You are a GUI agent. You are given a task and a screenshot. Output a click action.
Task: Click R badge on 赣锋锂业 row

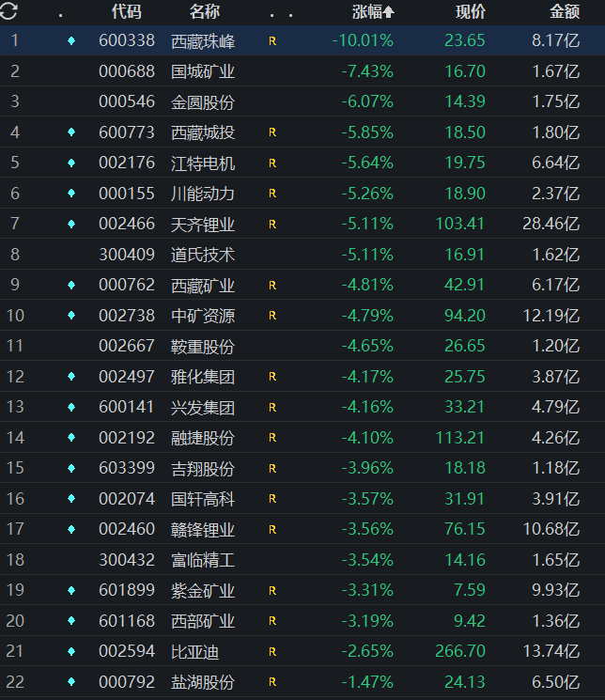tap(272, 530)
